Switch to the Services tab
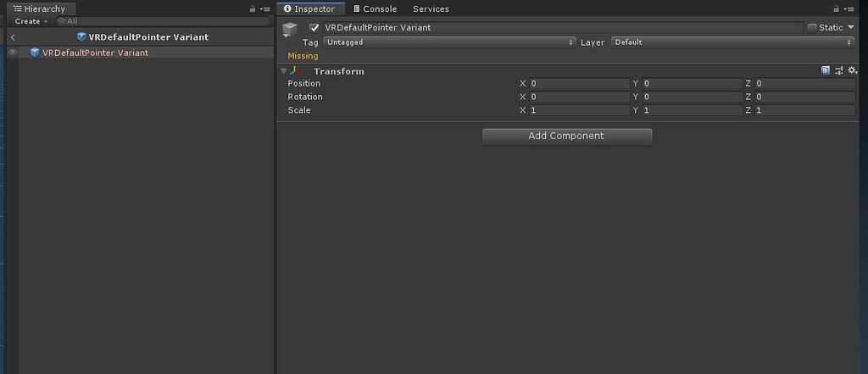The width and height of the screenshot is (868, 374). [431, 8]
